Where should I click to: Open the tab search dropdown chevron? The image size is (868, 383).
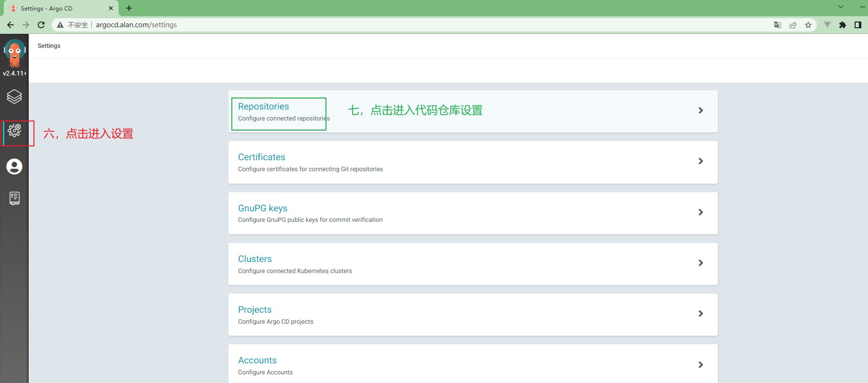841,7
